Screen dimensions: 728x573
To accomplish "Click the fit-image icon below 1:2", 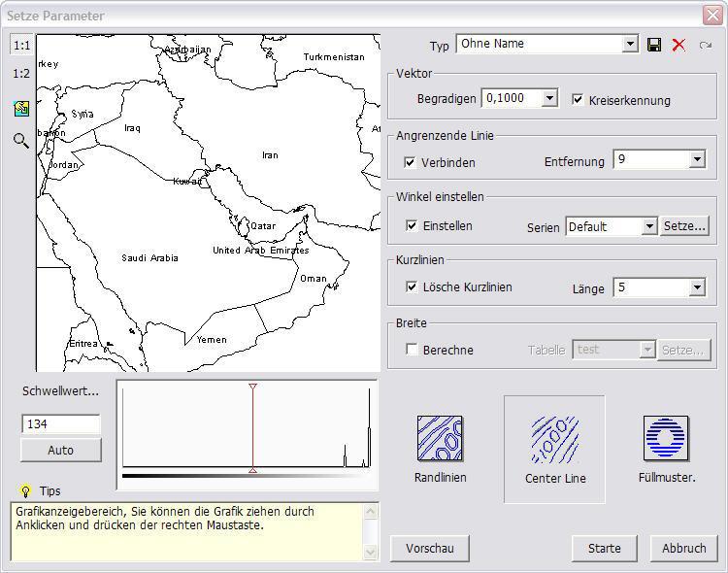I will pos(20,109).
